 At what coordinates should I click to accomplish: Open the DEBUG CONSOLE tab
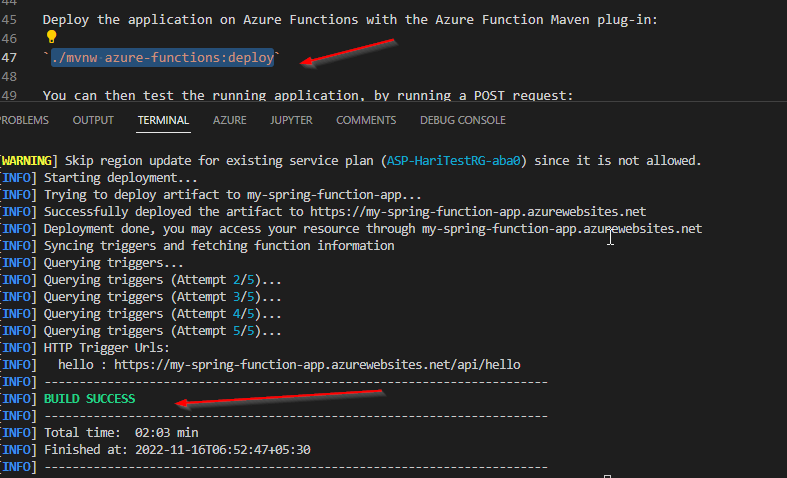coord(462,120)
